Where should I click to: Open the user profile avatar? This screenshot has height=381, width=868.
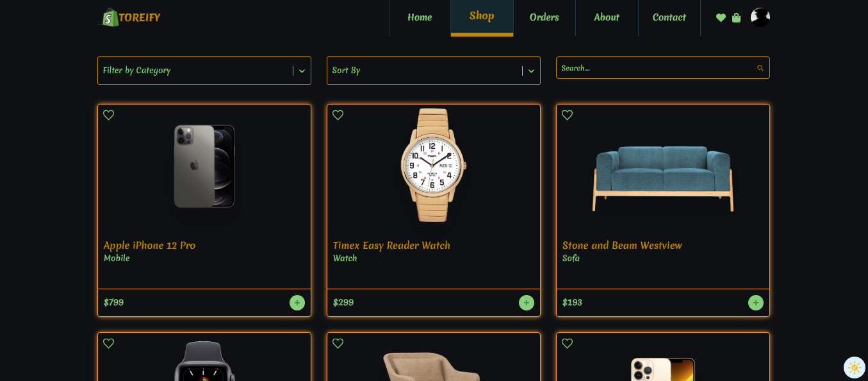pyautogui.click(x=760, y=17)
